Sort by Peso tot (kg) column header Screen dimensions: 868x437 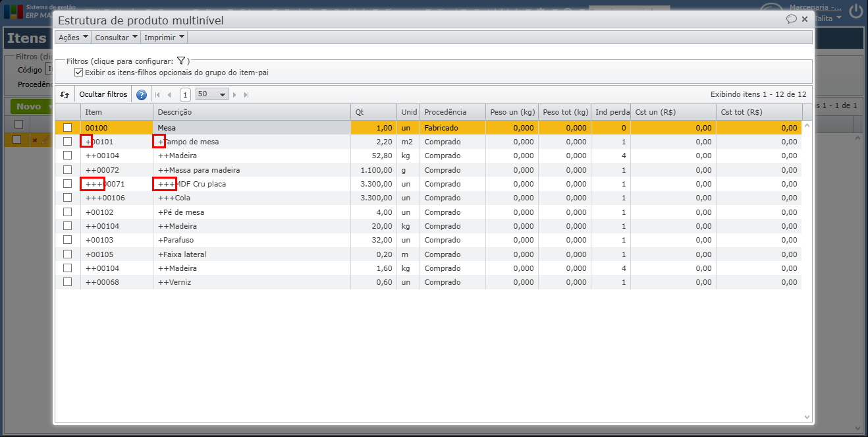pos(564,112)
